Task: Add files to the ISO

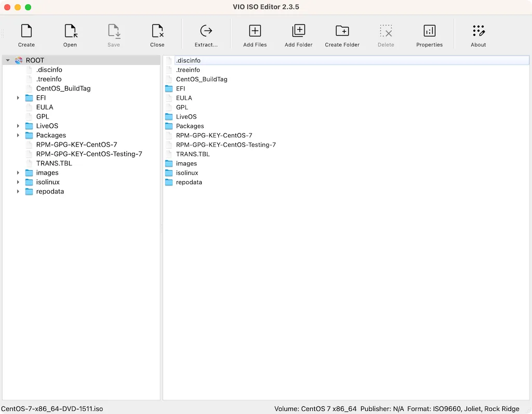Action: [255, 34]
